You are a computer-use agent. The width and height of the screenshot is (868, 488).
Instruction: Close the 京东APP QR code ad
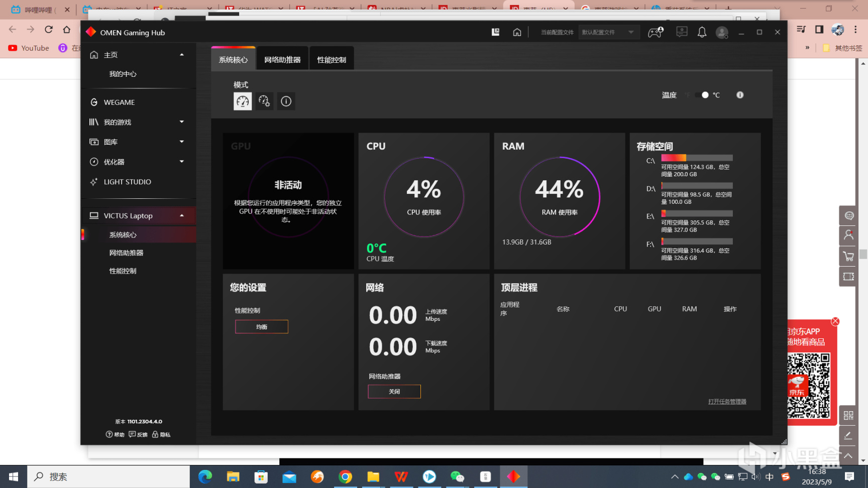(x=835, y=321)
